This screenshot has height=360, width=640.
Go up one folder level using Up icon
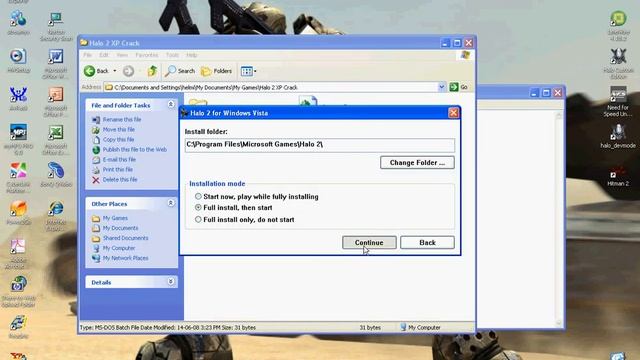click(x=152, y=71)
